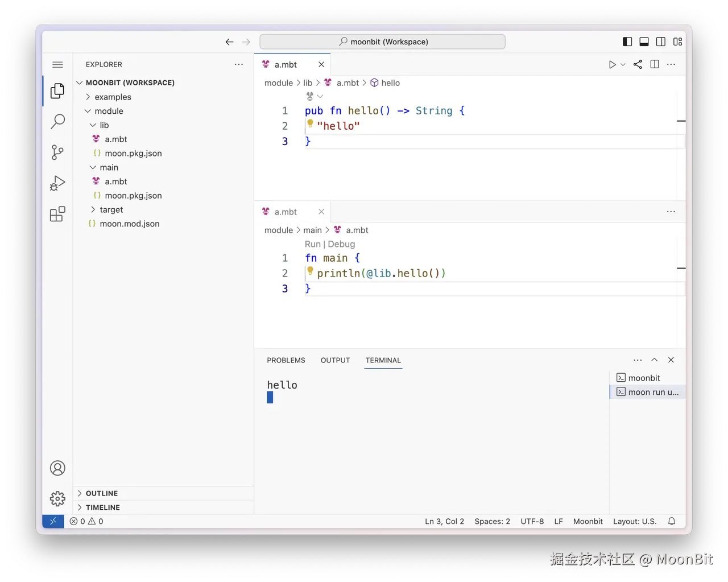The width and height of the screenshot is (728, 582).
Task: Switch to the OUTPUT tab
Action: point(335,360)
